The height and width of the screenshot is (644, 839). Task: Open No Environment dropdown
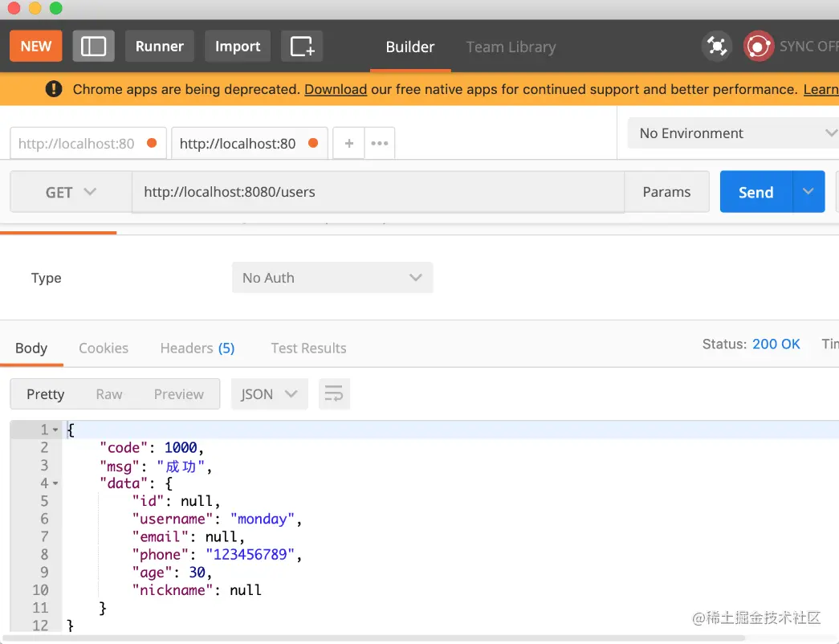click(733, 132)
